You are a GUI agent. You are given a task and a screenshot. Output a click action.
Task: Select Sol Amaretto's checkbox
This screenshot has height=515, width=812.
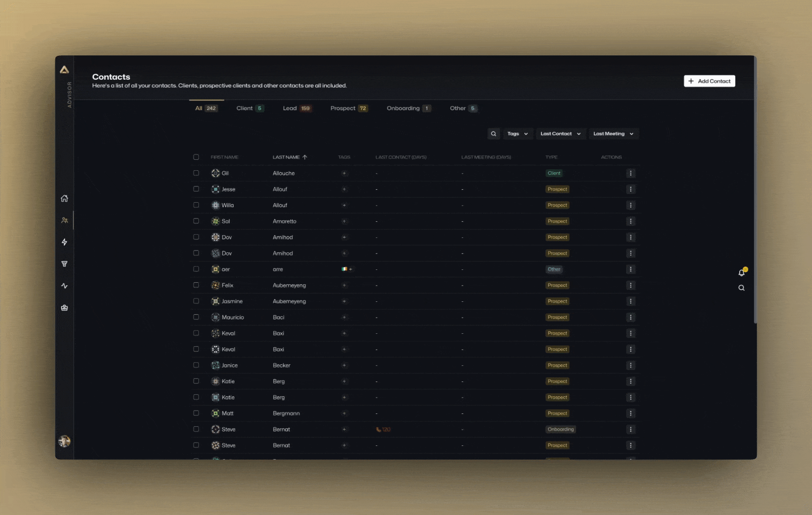pos(196,221)
